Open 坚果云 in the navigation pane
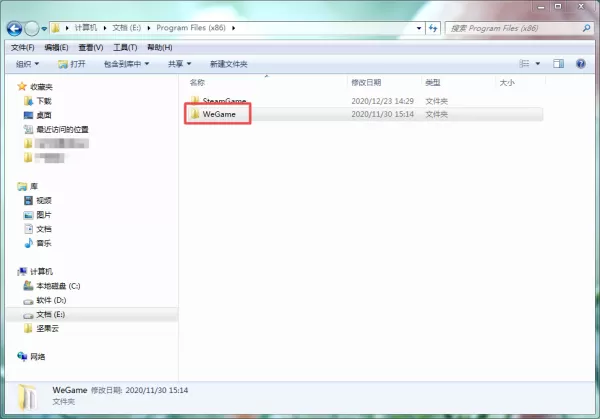Image resolution: width=600 pixels, height=419 pixels. 47,328
